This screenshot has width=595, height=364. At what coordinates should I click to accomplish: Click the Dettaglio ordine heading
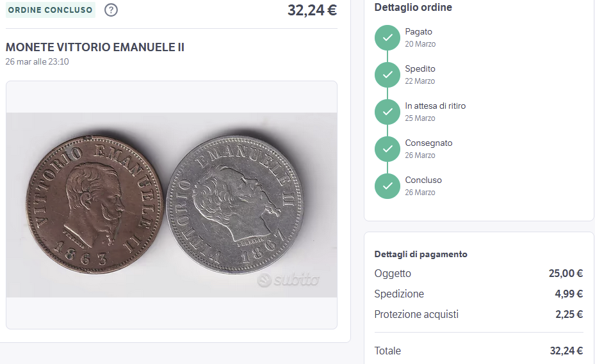tap(413, 8)
